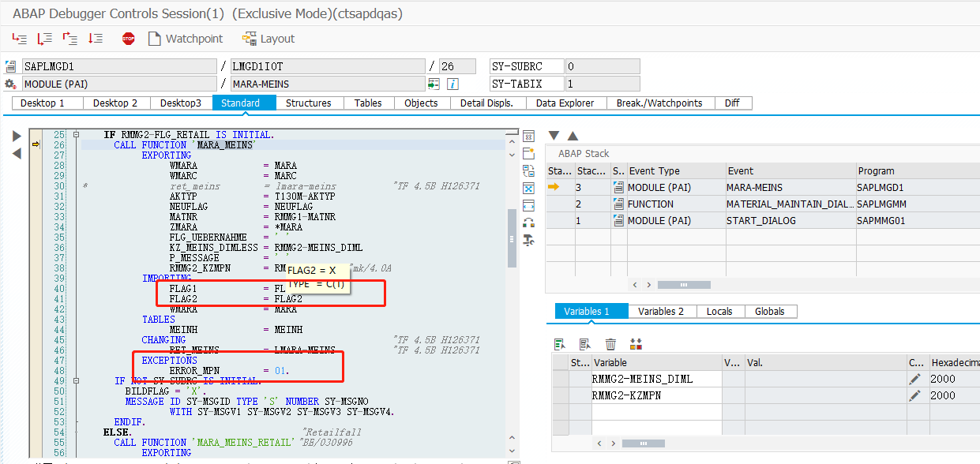Click the down triangle above ABAP Stack
Screen dimensions: 980x464
[553, 136]
